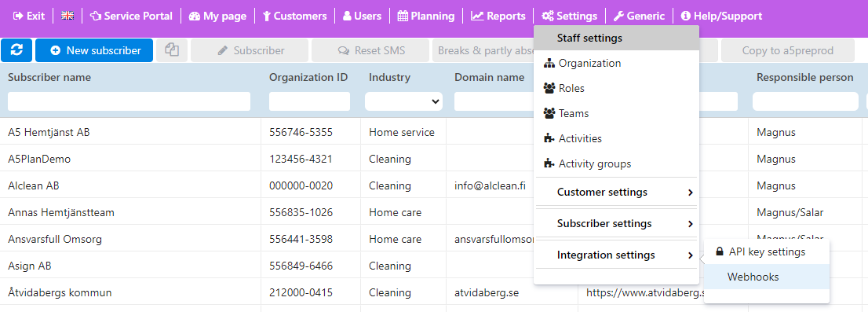Sort by Responsible person column header
Screen dimensions: 868x312
coord(805,78)
